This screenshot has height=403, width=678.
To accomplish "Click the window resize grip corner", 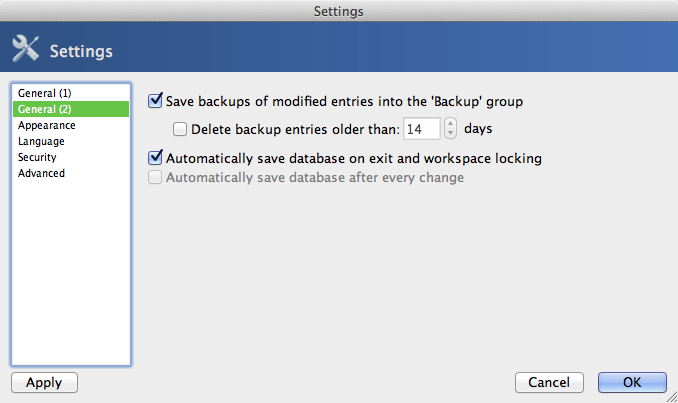I will pyautogui.click(x=672, y=397).
